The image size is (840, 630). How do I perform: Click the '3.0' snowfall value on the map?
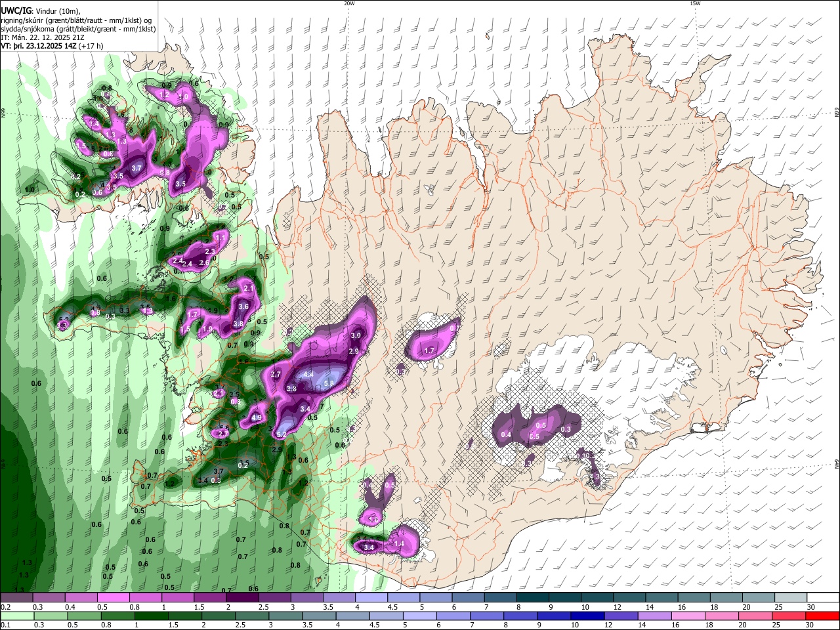point(356,335)
